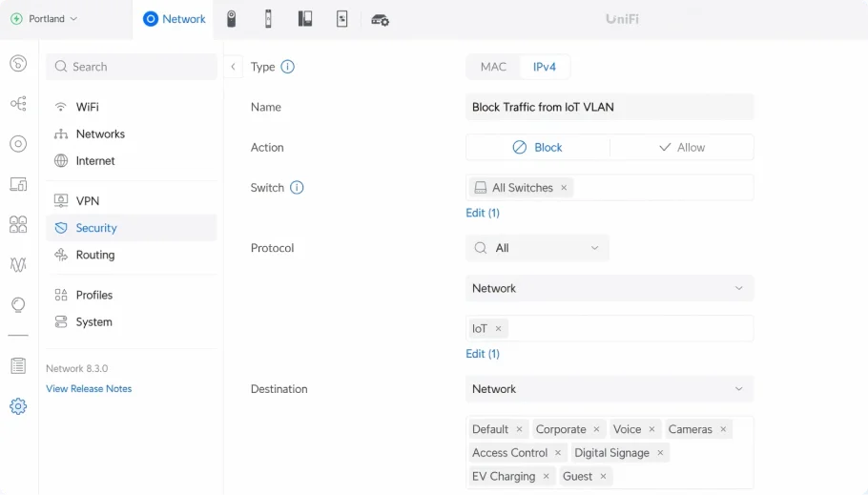The height and width of the screenshot is (495, 868).
Task: Open VPN settings
Action: 132,201
